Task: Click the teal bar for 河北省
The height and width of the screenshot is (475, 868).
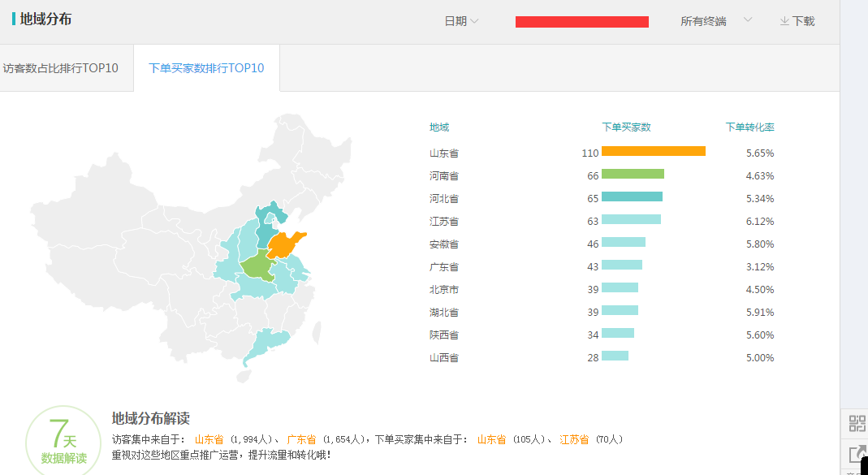Action: [x=633, y=196]
